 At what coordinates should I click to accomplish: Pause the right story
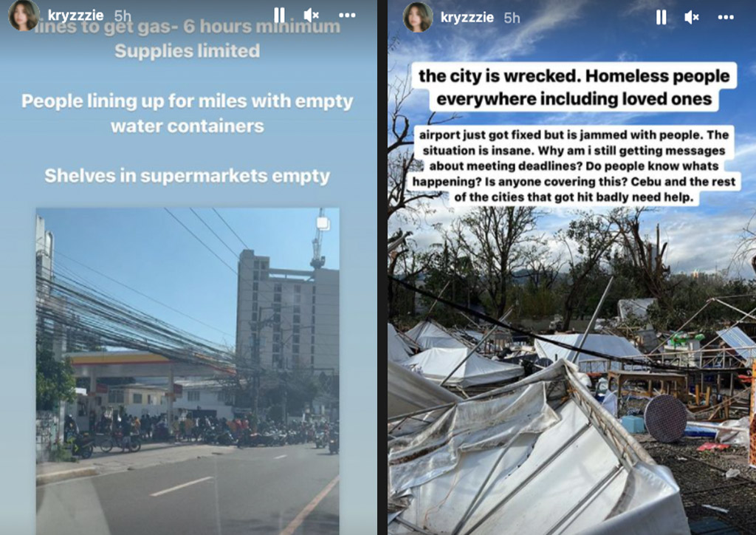point(661,18)
